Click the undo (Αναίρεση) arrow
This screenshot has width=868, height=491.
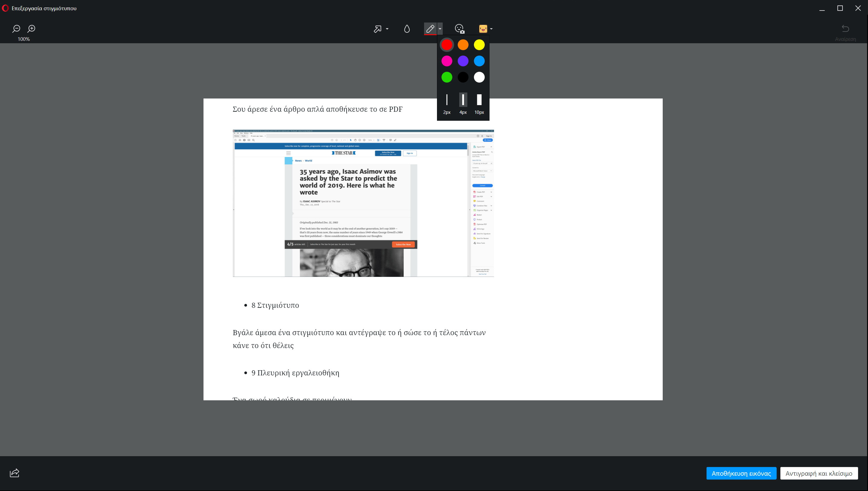845,29
